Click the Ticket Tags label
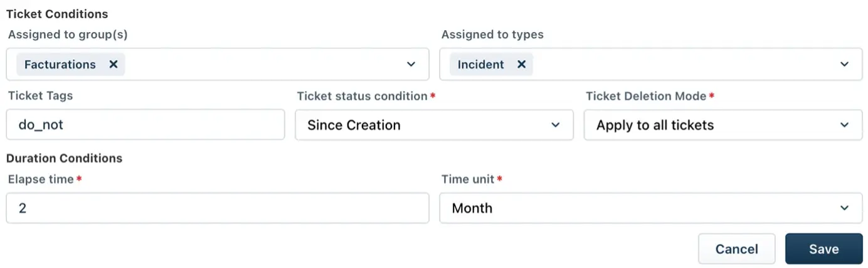Viewport: 868px width, 268px height. tap(41, 96)
